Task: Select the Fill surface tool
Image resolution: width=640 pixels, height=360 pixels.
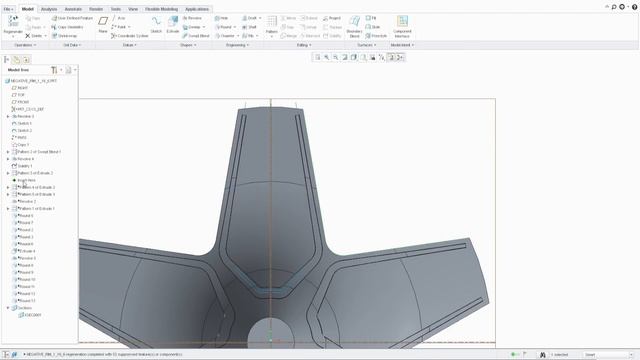Action: [371, 18]
